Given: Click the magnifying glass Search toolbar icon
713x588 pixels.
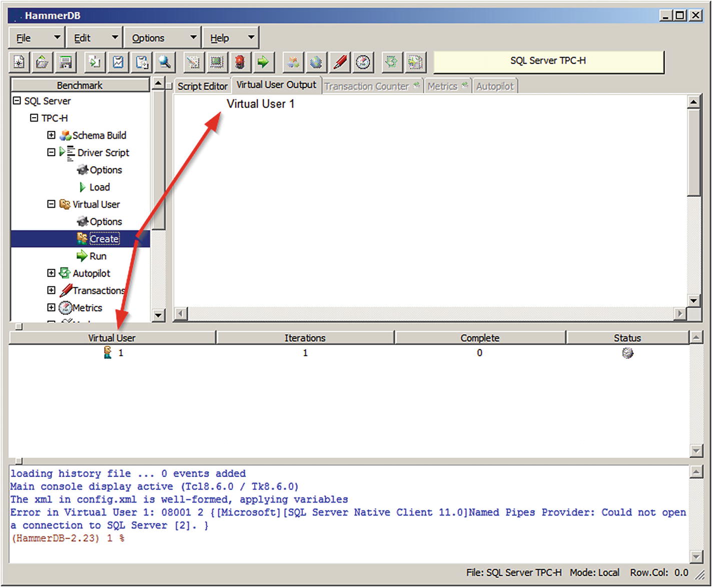Looking at the screenshot, I should (165, 62).
